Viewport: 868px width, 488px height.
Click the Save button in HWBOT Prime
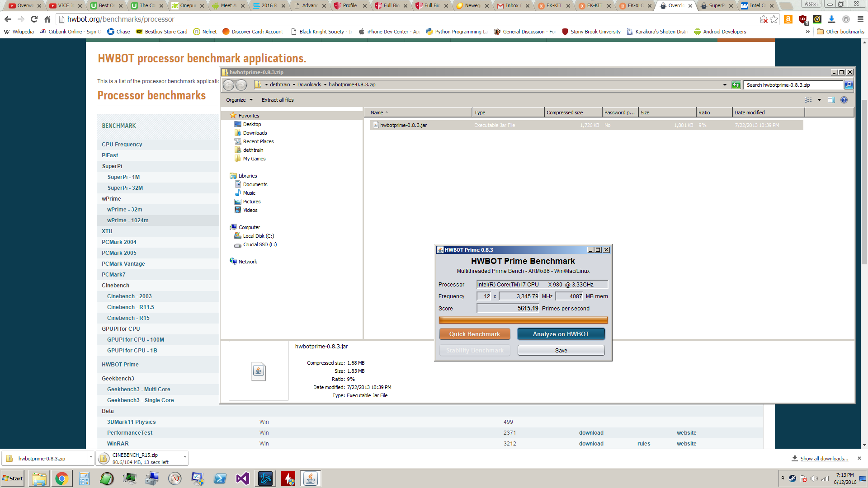pyautogui.click(x=561, y=350)
